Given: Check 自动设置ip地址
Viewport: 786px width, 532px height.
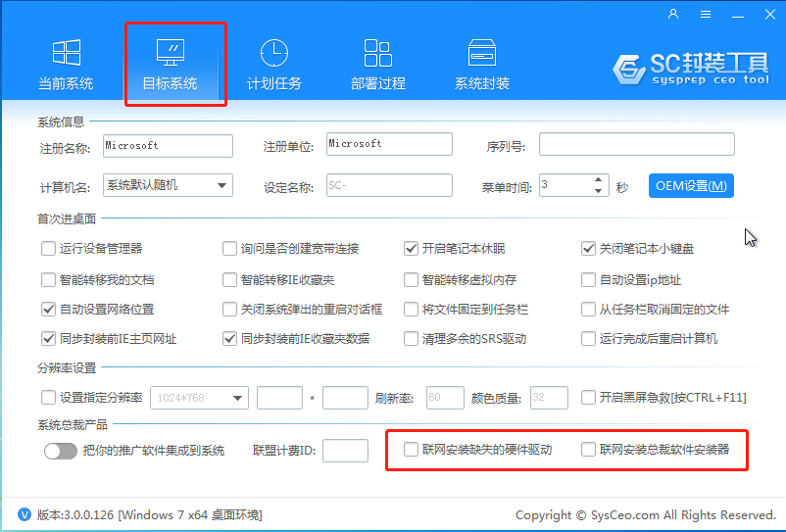Looking at the screenshot, I should (588, 279).
